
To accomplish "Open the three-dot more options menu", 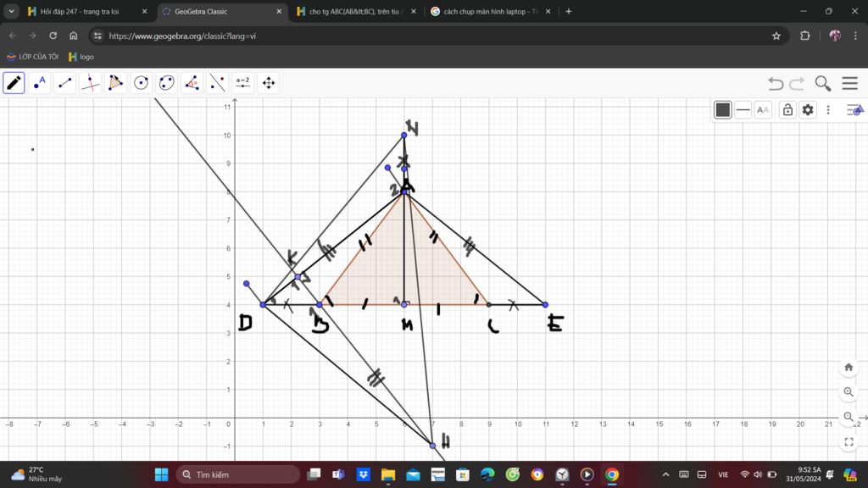I will pos(828,110).
